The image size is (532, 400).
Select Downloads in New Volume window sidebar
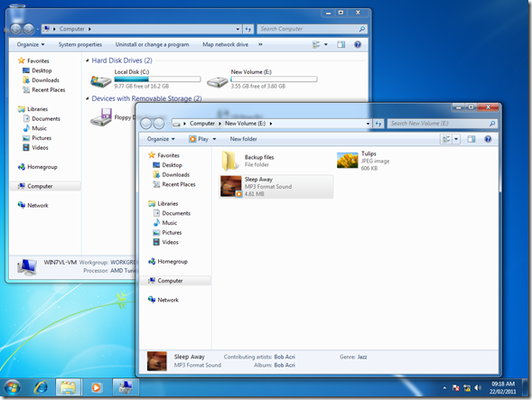click(x=171, y=175)
